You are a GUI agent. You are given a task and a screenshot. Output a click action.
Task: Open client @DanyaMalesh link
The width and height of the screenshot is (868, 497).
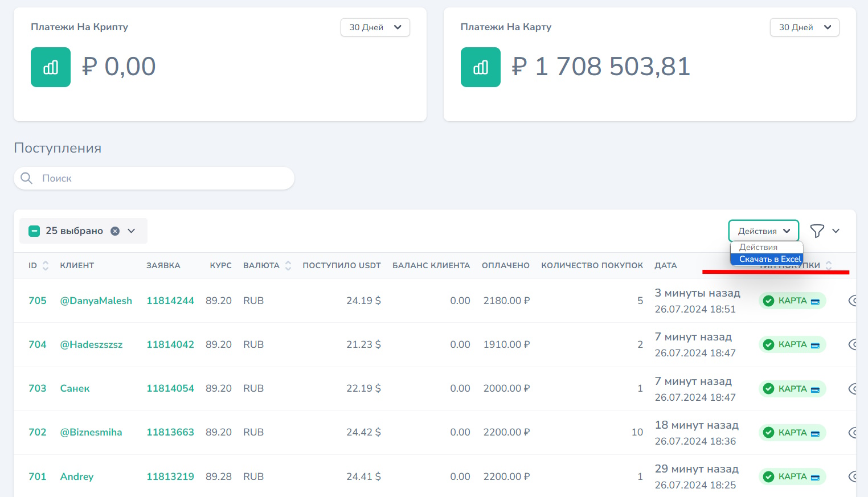(x=96, y=301)
